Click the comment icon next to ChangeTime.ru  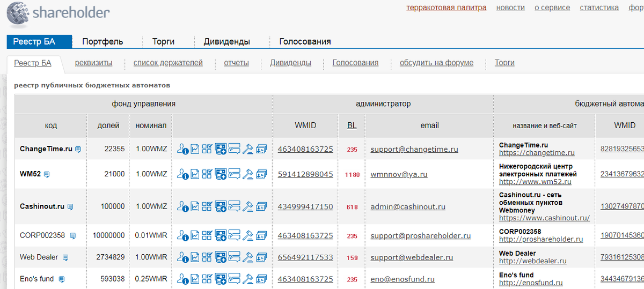click(x=78, y=150)
